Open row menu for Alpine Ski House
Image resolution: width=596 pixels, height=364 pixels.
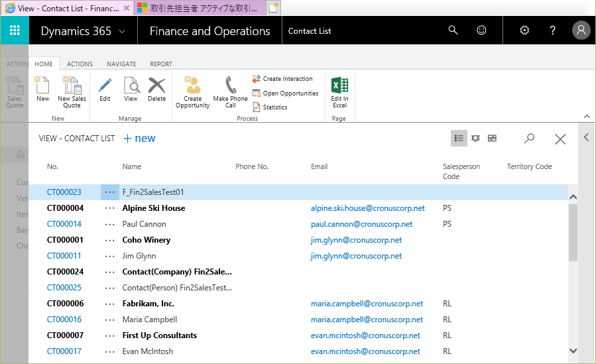click(x=110, y=208)
